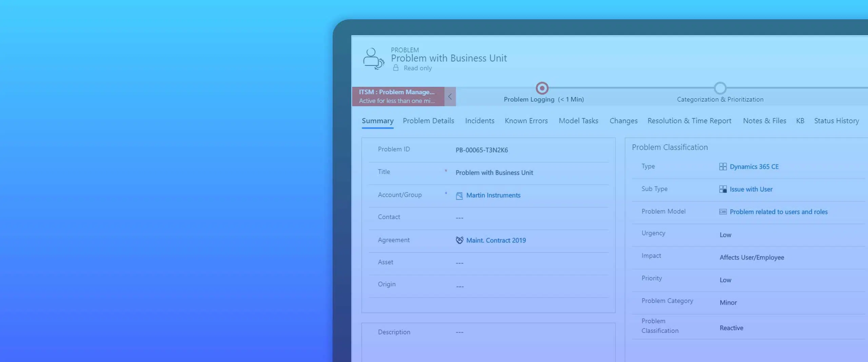The image size is (868, 362).
Task: Open the Martin Instruments account link
Action: (x=493, y=195)
